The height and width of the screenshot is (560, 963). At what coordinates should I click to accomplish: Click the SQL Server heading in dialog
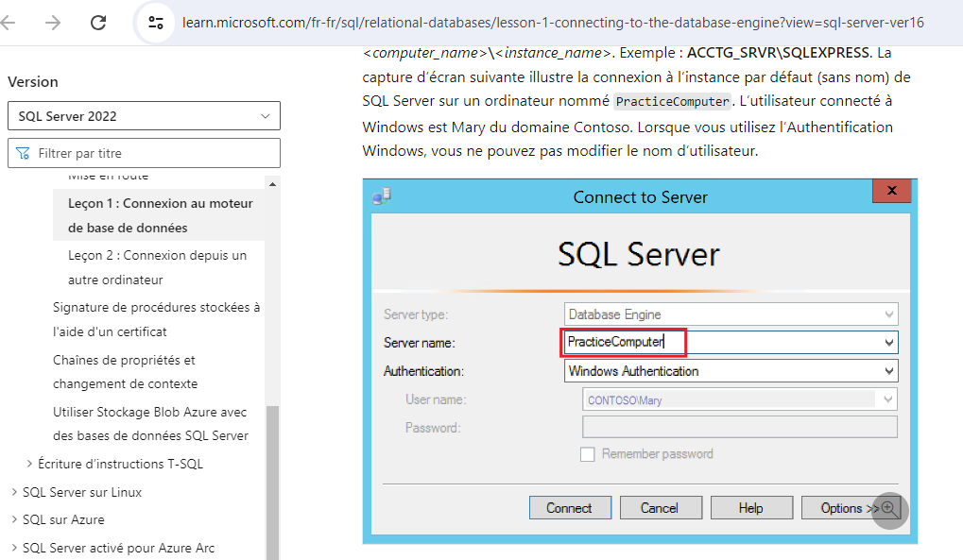639,255
